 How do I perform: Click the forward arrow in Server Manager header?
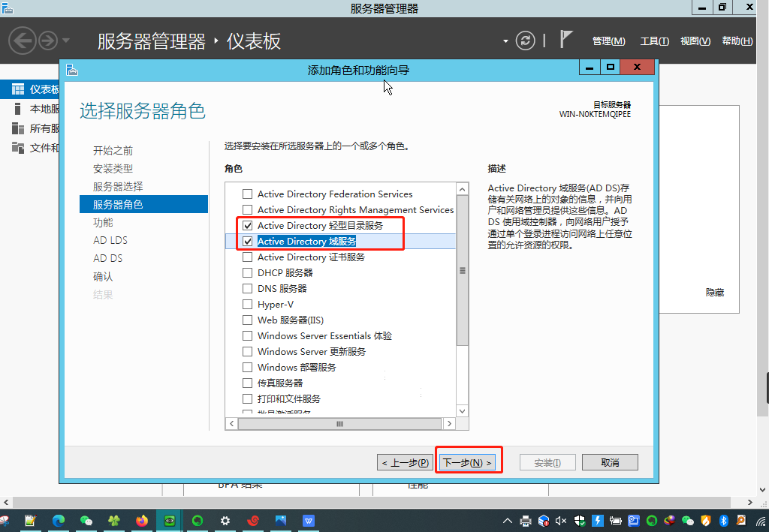[48, 41]
